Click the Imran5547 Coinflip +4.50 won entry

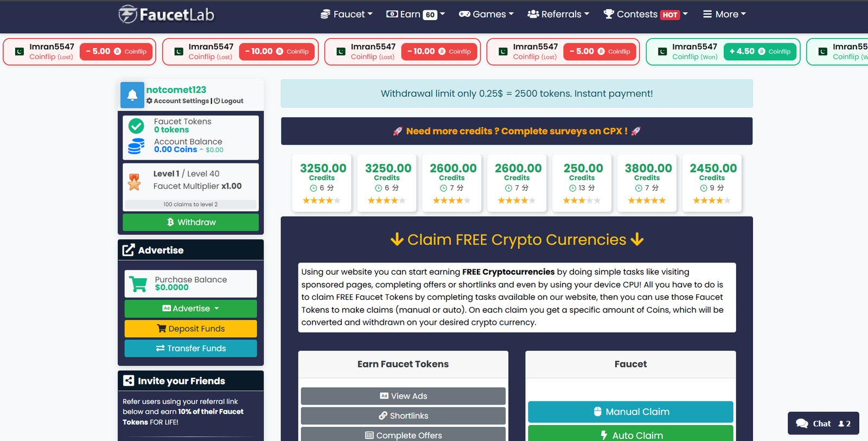(x=723, y=52)
